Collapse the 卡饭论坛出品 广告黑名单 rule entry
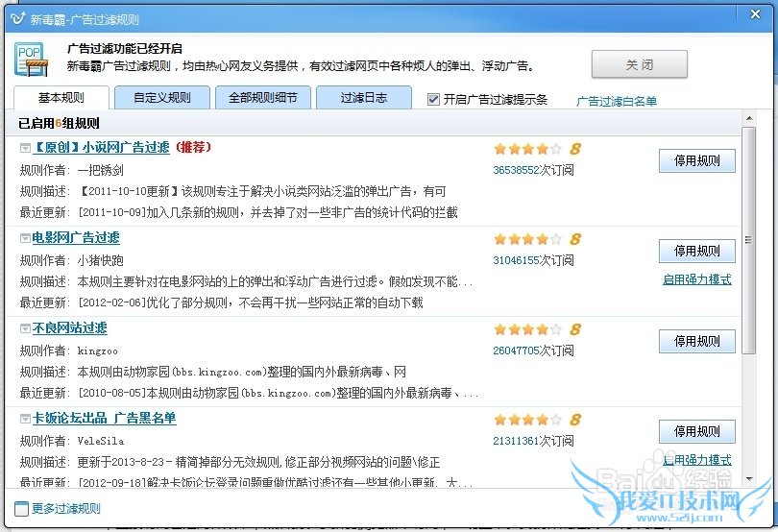This screenshot has width=778, height=532. click(x=25, y=419)
